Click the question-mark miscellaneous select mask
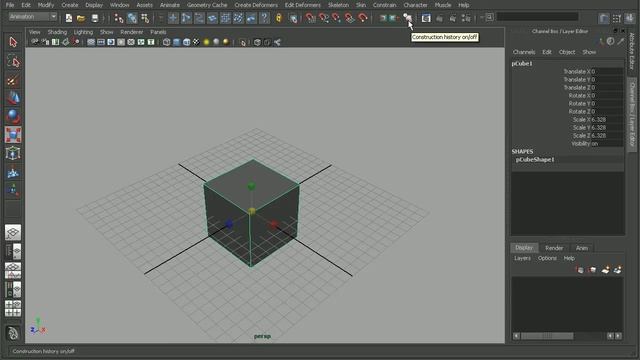The width and height of the screenshot is (640, 360). coord(264,18)
